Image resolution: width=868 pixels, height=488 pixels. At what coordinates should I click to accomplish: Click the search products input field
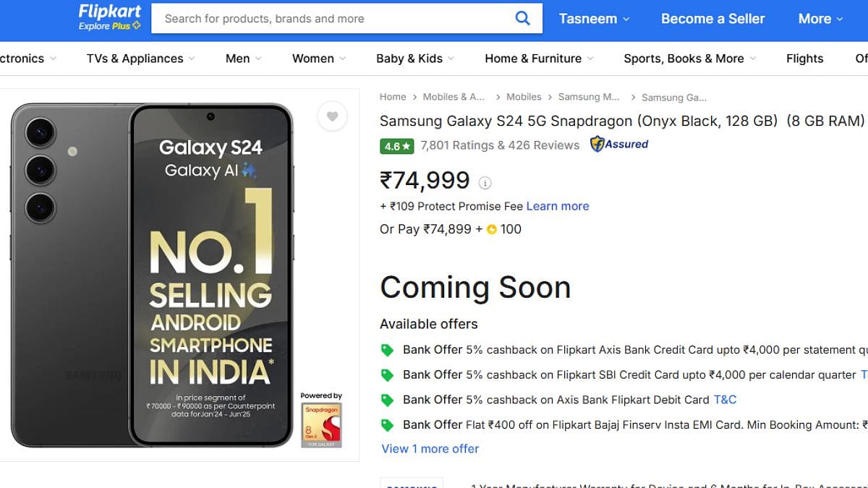tap(333, 19)
